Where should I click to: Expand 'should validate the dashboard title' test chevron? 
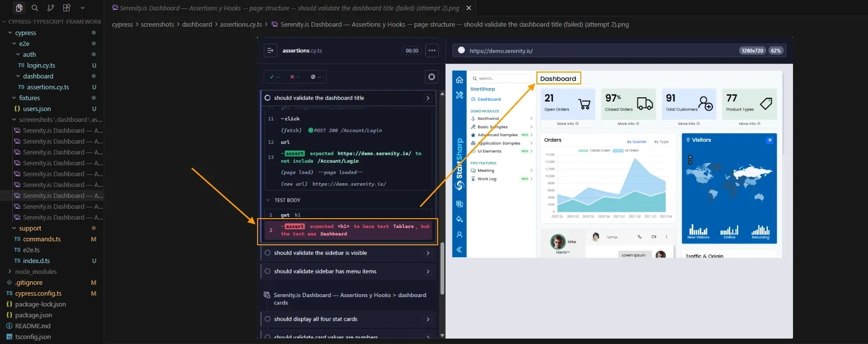click(428, 98)
